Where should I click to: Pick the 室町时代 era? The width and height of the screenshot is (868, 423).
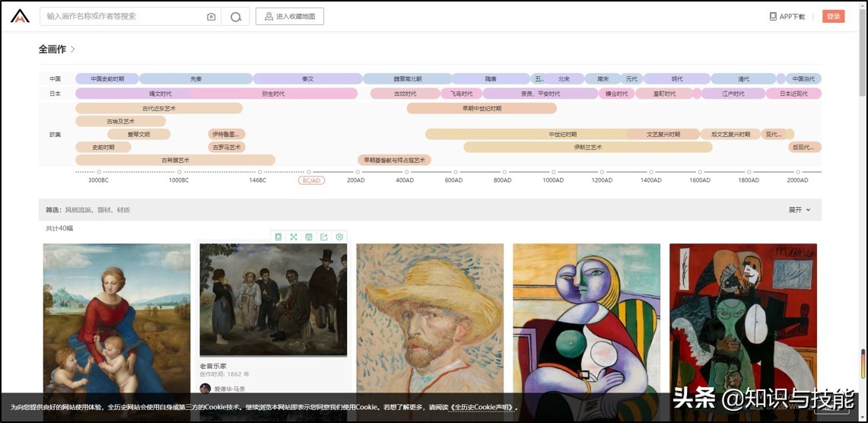pos(663,94)
